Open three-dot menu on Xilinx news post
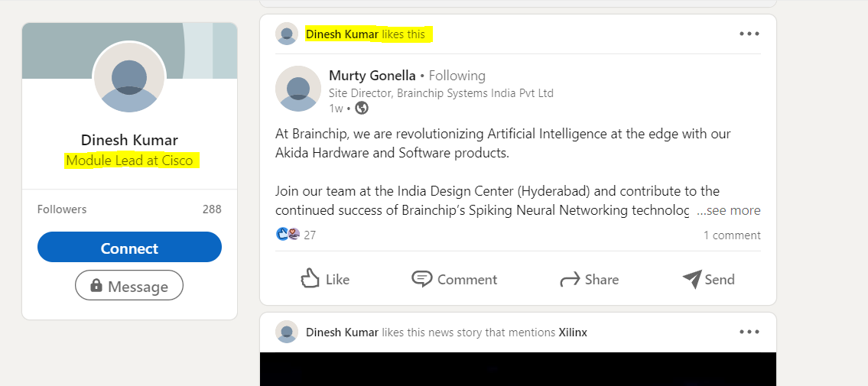868x386 pixels. pos(749,332)
